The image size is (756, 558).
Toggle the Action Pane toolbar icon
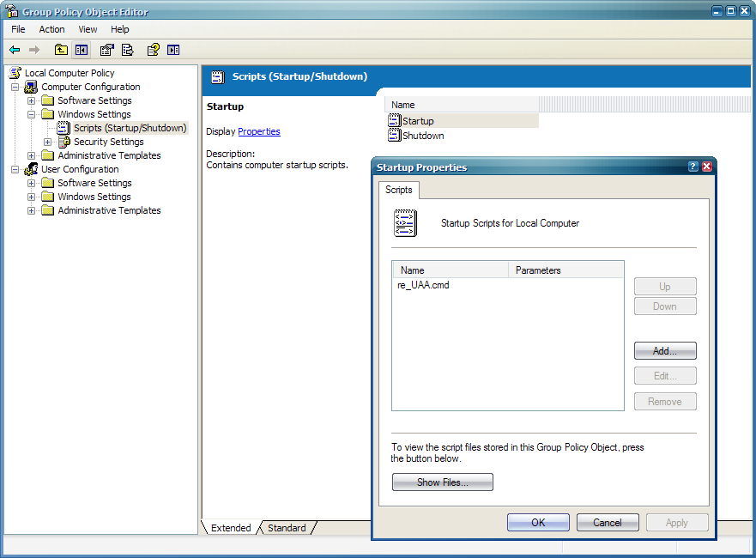[173, 50]
